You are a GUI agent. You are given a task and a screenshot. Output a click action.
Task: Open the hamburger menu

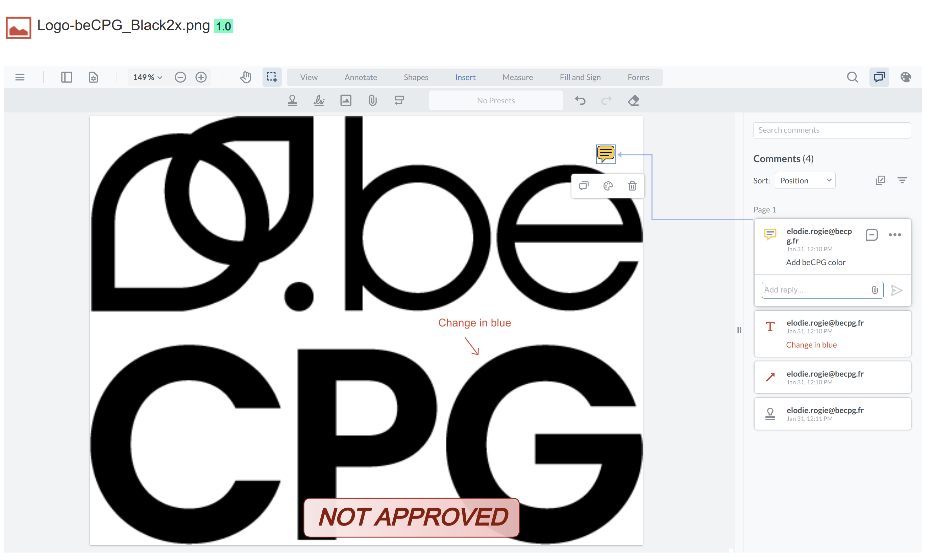click(20, 77)
